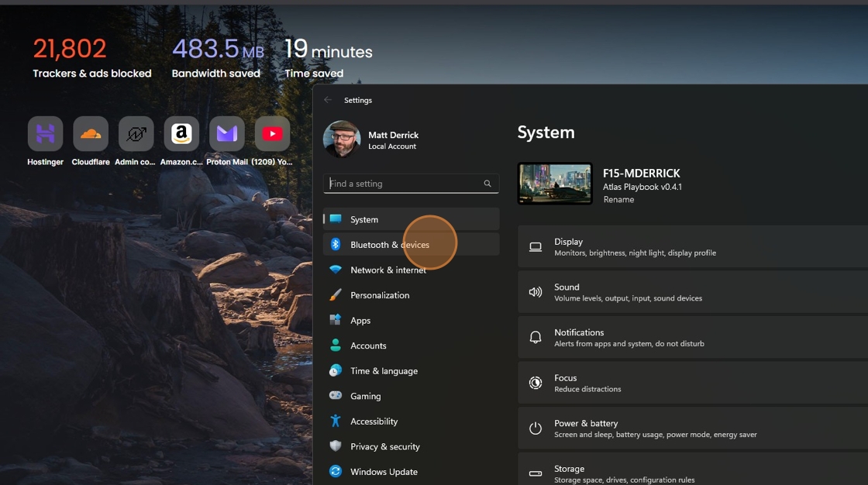Click the Windows Update refresh icon

click(x=336, y=471)
